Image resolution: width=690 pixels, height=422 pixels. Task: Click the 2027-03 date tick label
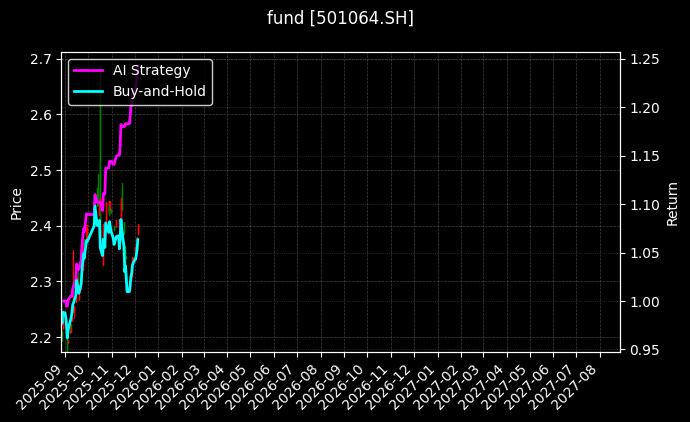(459, 386)
